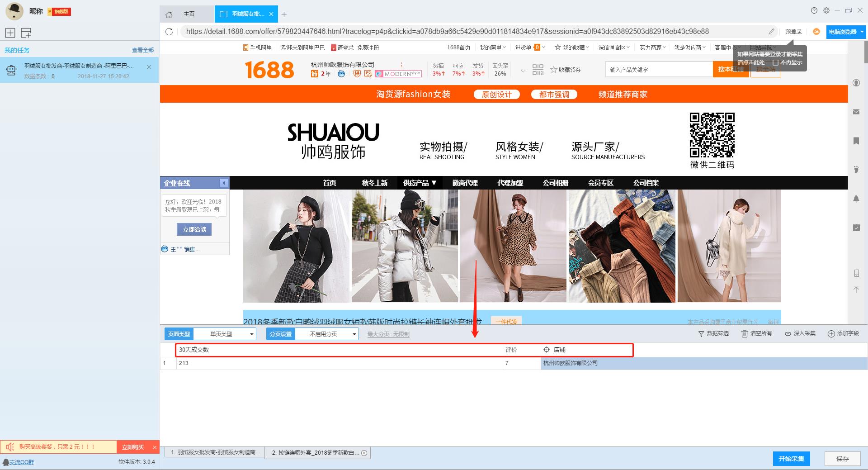Close the 羽绒服女批... browser tab
The height and width of the screenshot is (470, 868).
click(x=271, y=14)
